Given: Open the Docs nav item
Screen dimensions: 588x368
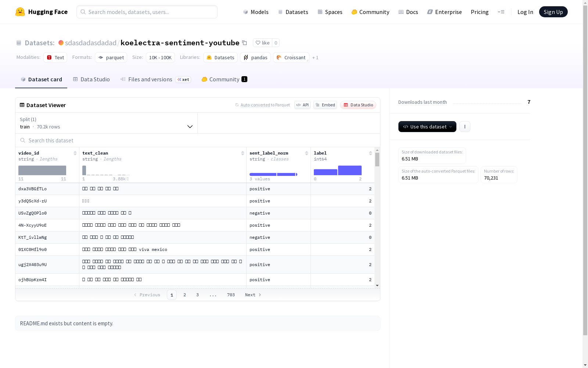Looking at the screenshot, I should coord(408,12).
